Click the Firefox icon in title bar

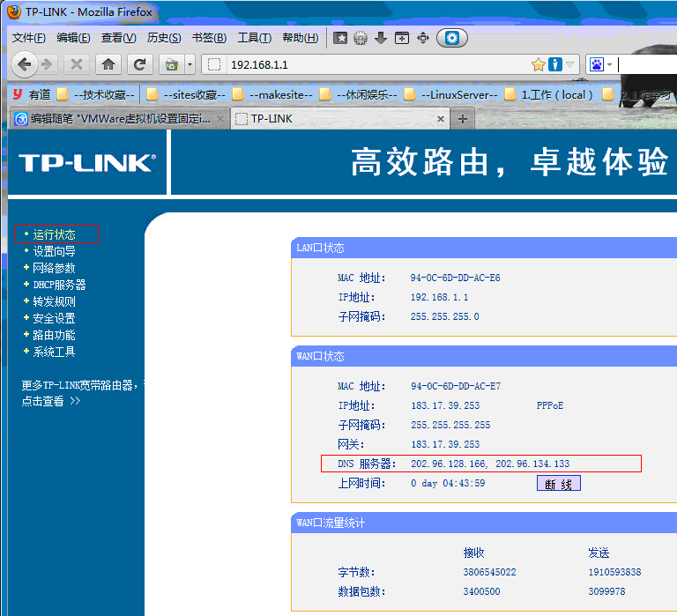click(14, 11)
